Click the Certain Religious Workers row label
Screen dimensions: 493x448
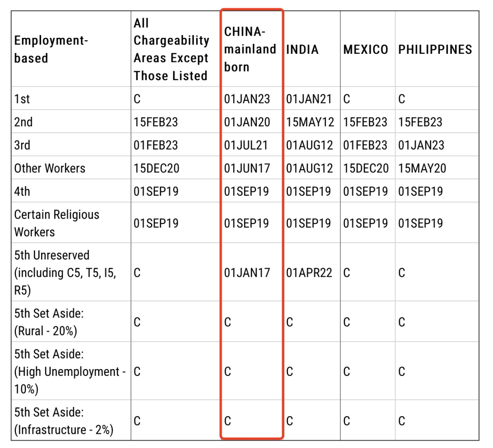tap(57, 223)
